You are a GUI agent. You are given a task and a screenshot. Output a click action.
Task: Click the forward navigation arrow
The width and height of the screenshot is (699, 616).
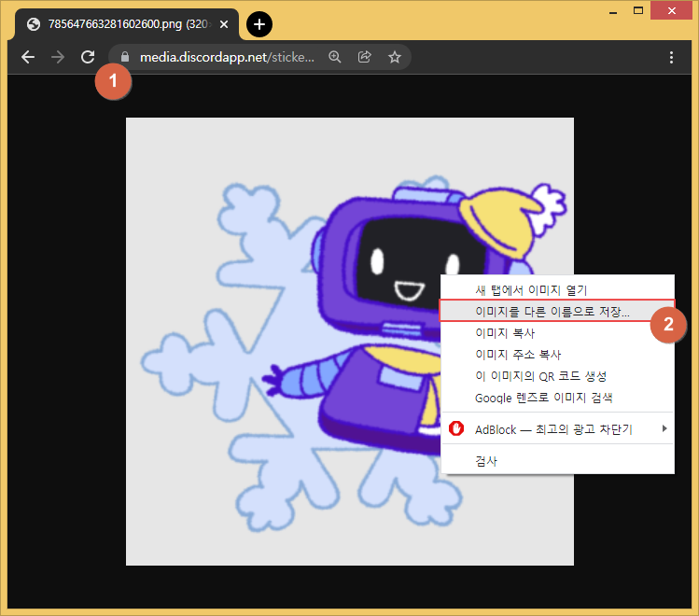point(58,57)
